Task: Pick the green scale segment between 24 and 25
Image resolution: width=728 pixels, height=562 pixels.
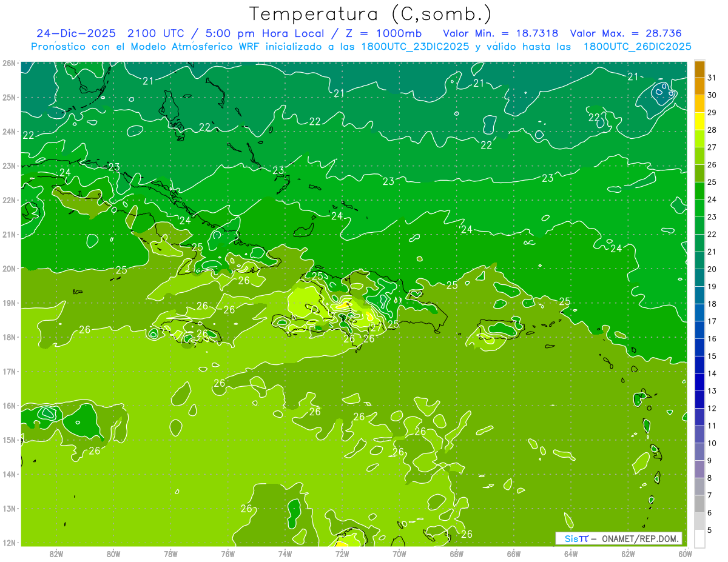Action: click(699, 191)
